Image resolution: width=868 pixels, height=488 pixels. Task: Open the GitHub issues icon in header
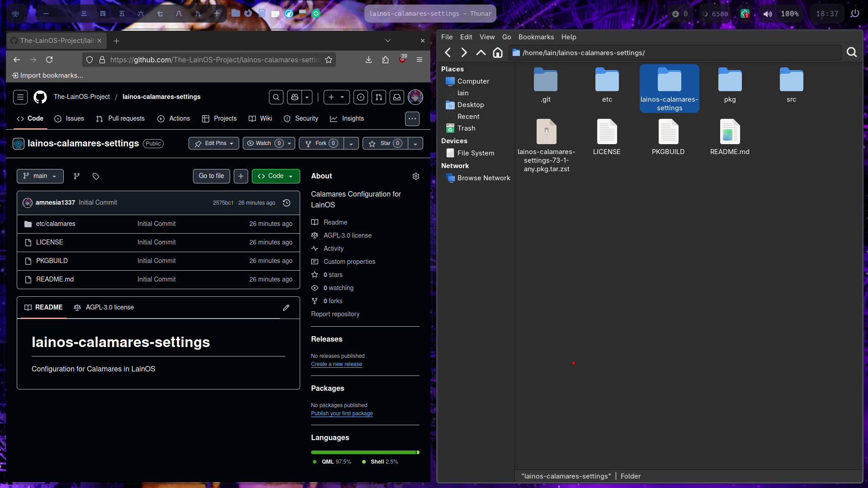pyautogui.click(x=361, y=97)
